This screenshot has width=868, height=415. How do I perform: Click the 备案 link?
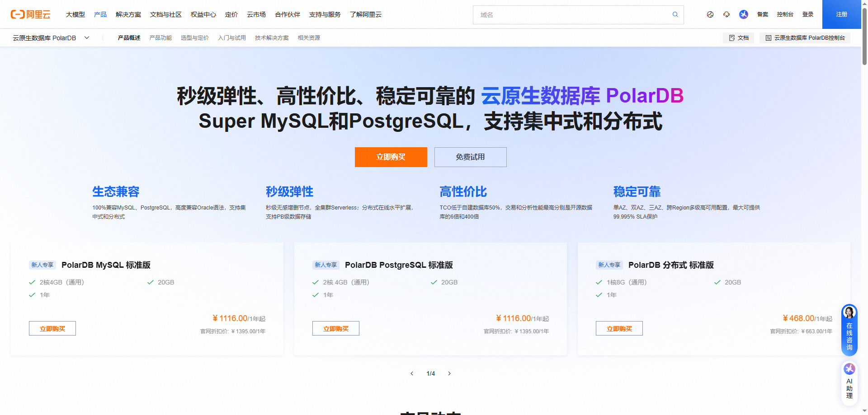coord(763,14)
